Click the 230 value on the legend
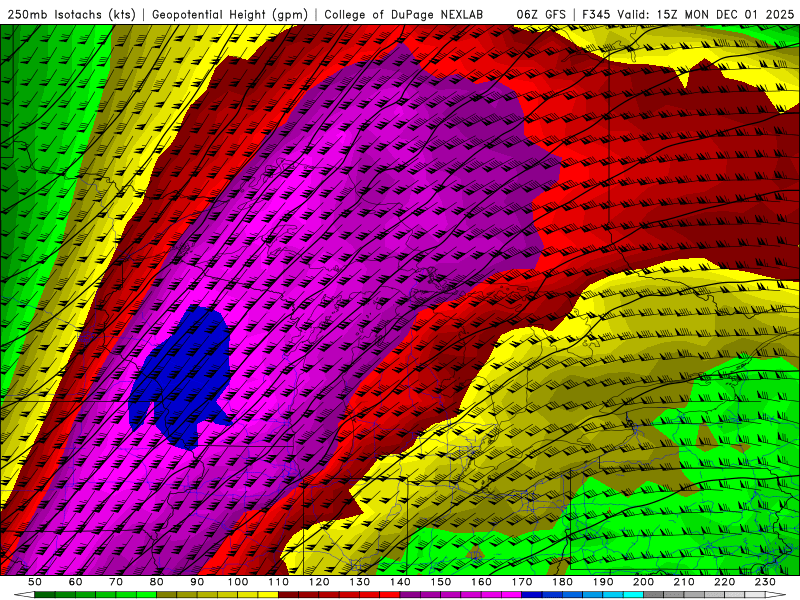The image size is (800, 600). point(765,582)
